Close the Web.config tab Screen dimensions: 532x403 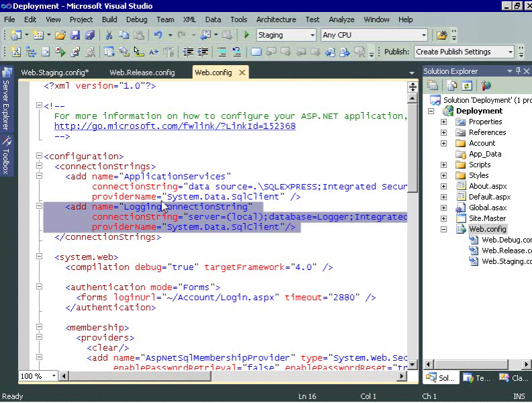coord(242,73)
